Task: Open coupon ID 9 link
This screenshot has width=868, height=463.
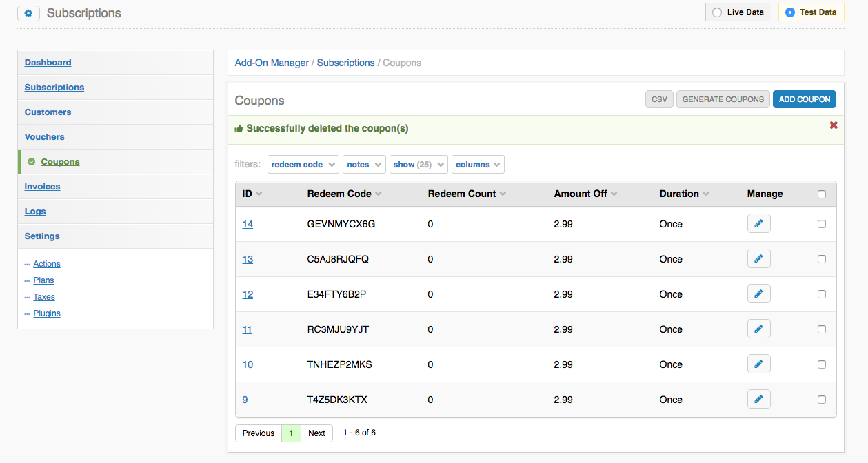Action: click(x=245, y=400)
